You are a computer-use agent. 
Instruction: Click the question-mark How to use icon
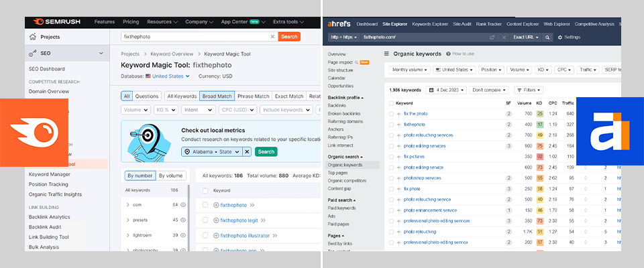click(x=448, y=54)
